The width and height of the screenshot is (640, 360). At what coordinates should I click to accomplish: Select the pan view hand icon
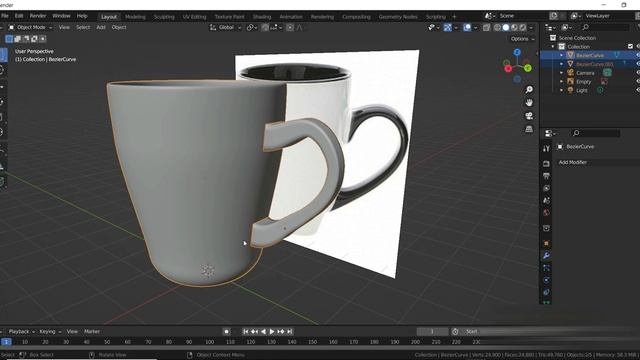529,102
